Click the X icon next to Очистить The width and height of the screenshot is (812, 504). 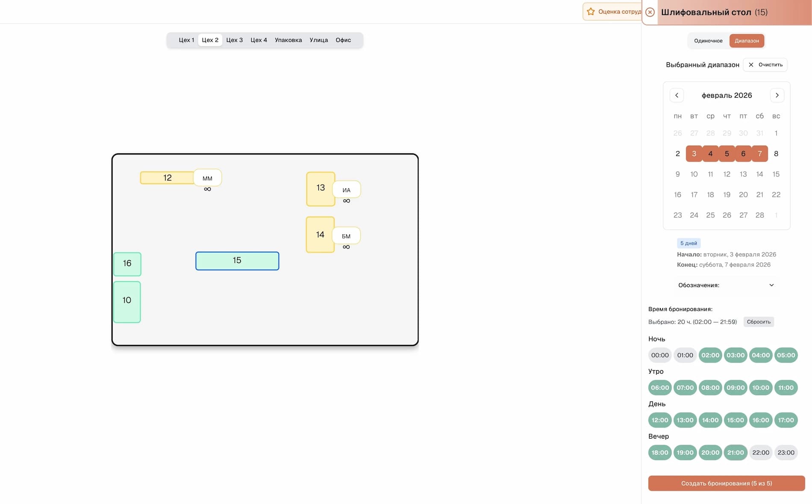(x=751, y=64)
